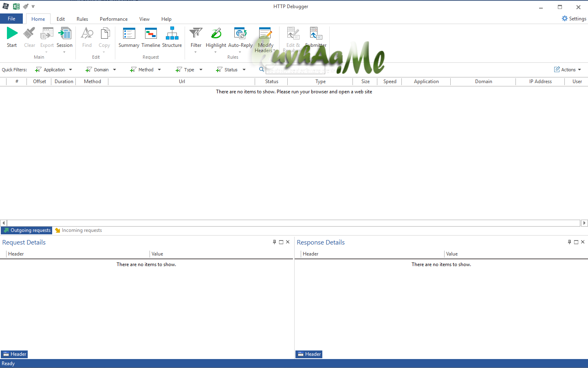588x368 pixels.
Task: Sort by the main grid Domain column header
Action: [x=483, y=82]
